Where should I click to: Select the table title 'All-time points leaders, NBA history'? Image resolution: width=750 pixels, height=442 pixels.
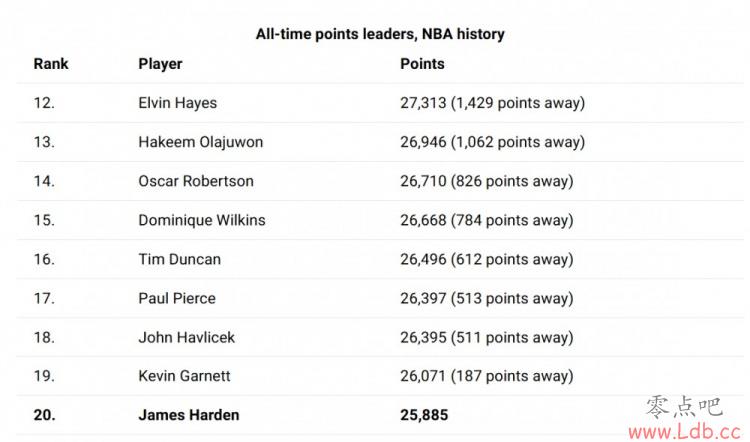[380, 34]
